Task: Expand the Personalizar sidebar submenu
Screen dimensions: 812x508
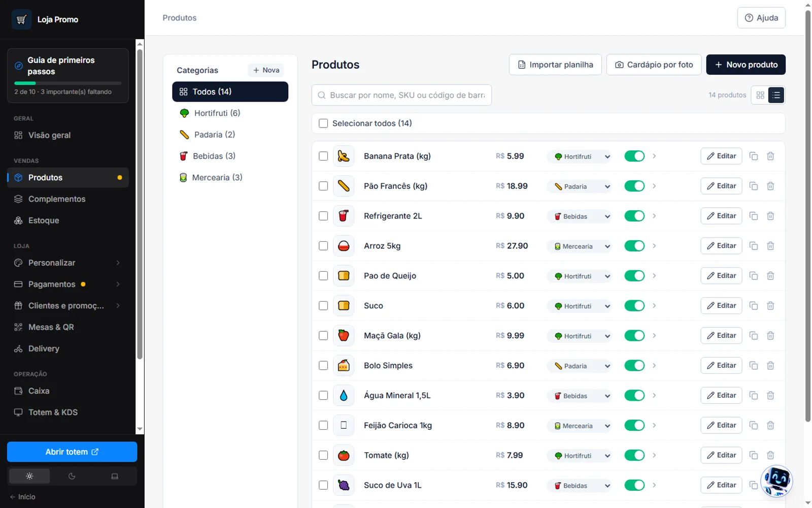Action: click(118, 263)
